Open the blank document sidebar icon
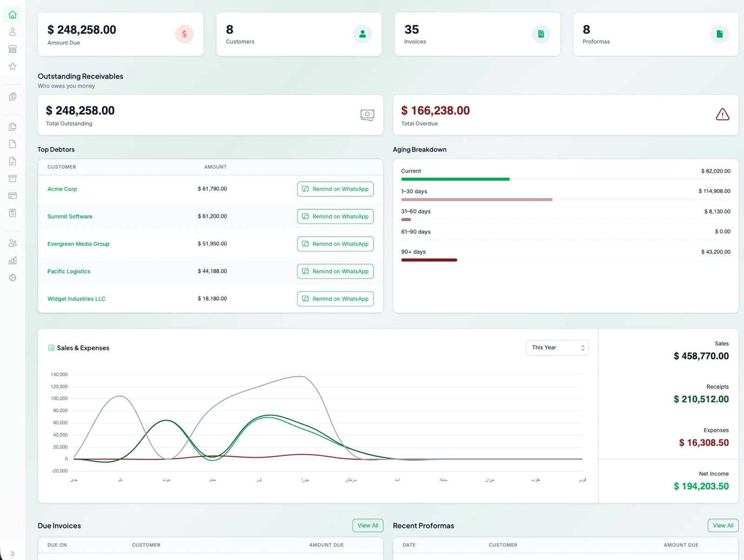This screenshot has height=560, width=744. (x=13, y=144)
